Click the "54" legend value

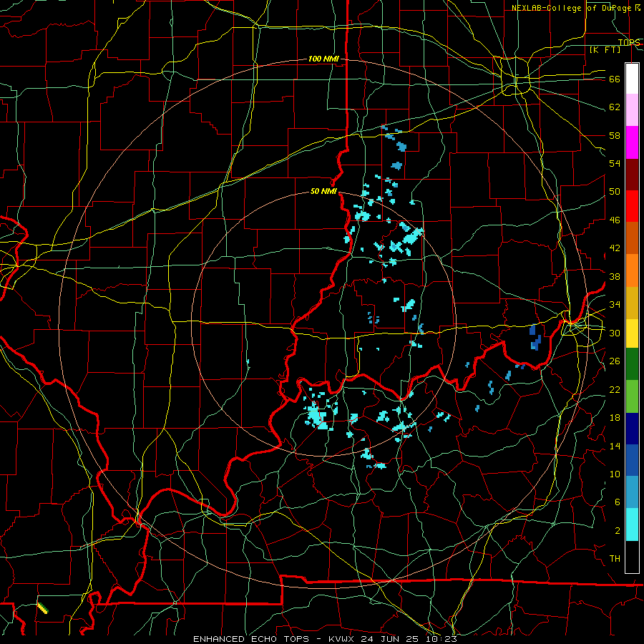coord(615,163)
